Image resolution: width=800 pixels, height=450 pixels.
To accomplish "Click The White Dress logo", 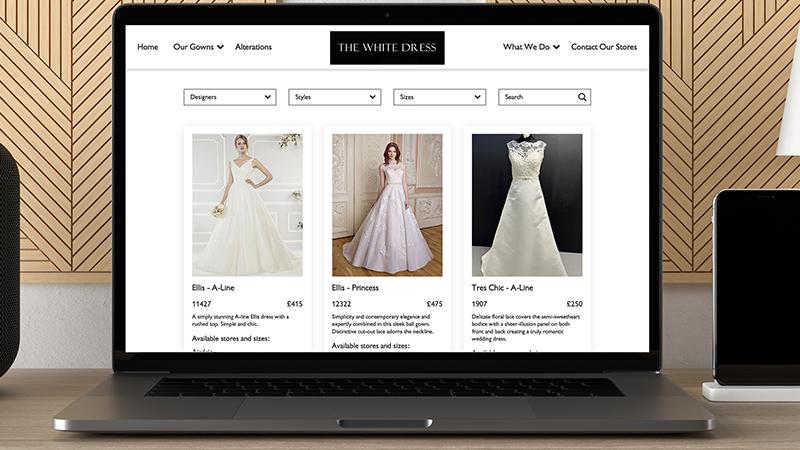I will (x=387, y=48).
